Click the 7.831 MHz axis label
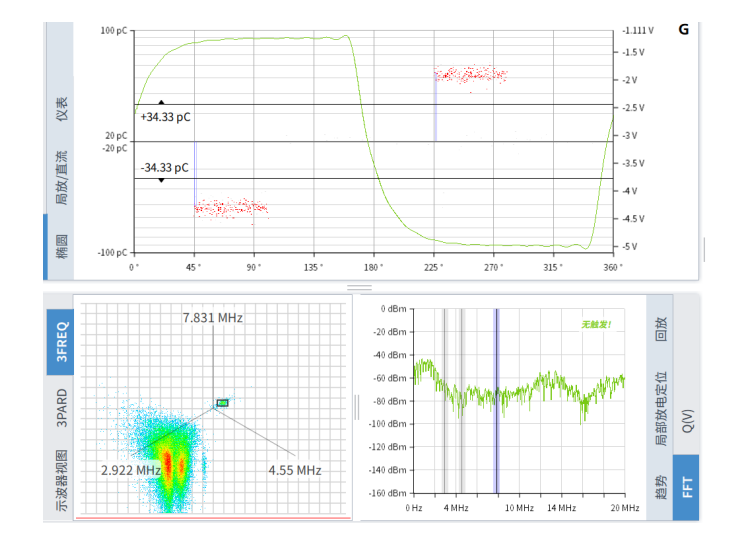 [x=212, y=318]
